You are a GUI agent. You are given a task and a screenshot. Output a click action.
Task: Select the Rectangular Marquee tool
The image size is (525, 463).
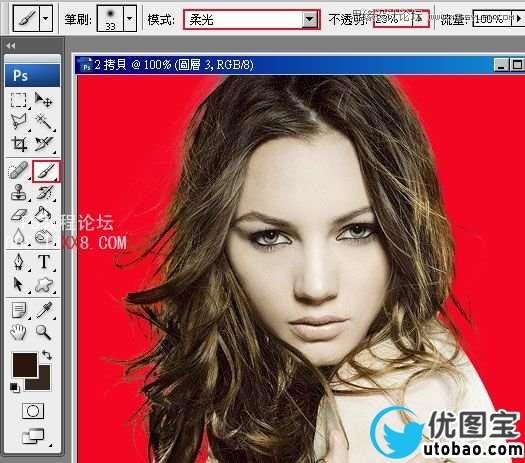coord(18,100)
